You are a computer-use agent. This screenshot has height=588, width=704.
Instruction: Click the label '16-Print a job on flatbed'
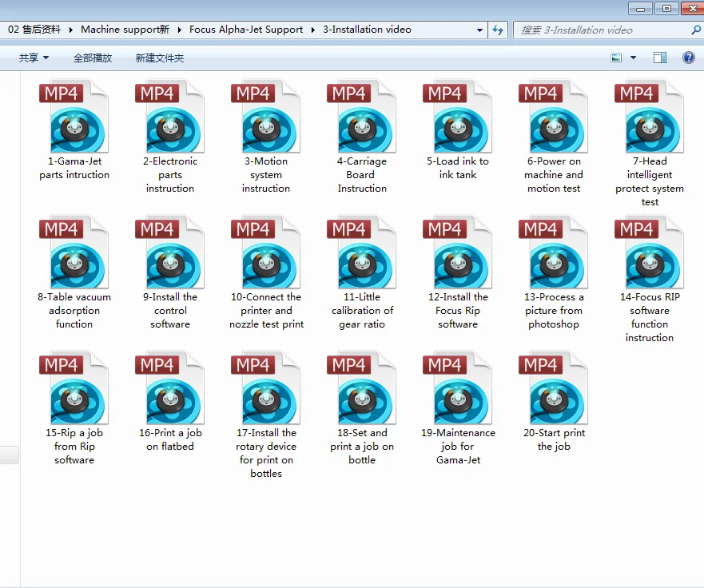tap(170, 439)
